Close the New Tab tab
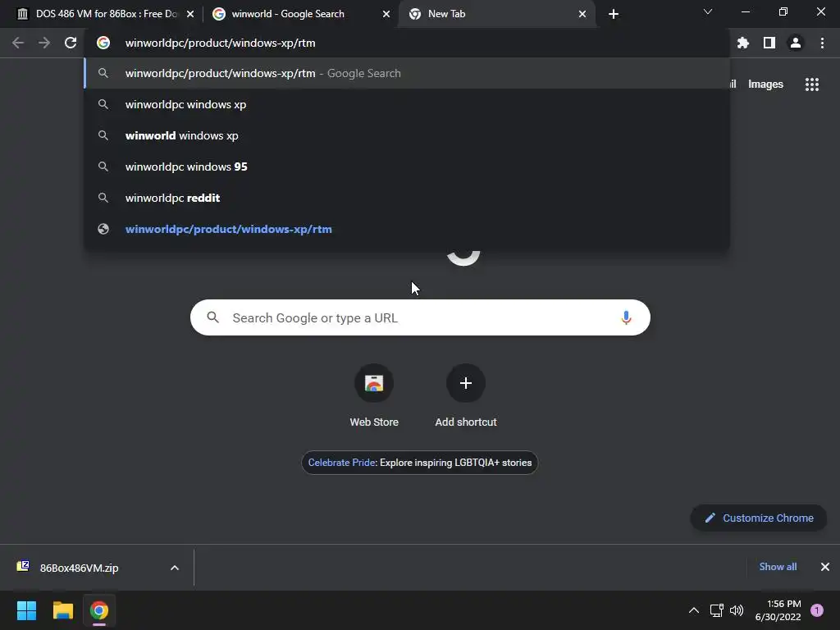This screenshot has height=630, width=840. tap(582, 14)
